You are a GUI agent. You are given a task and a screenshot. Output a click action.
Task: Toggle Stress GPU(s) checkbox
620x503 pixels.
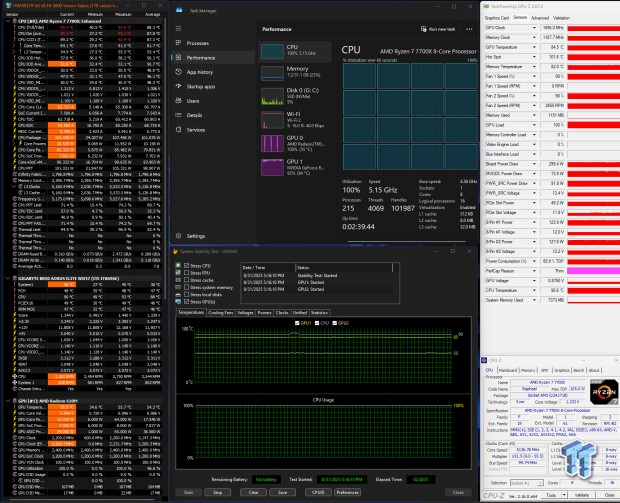[186, 302]
